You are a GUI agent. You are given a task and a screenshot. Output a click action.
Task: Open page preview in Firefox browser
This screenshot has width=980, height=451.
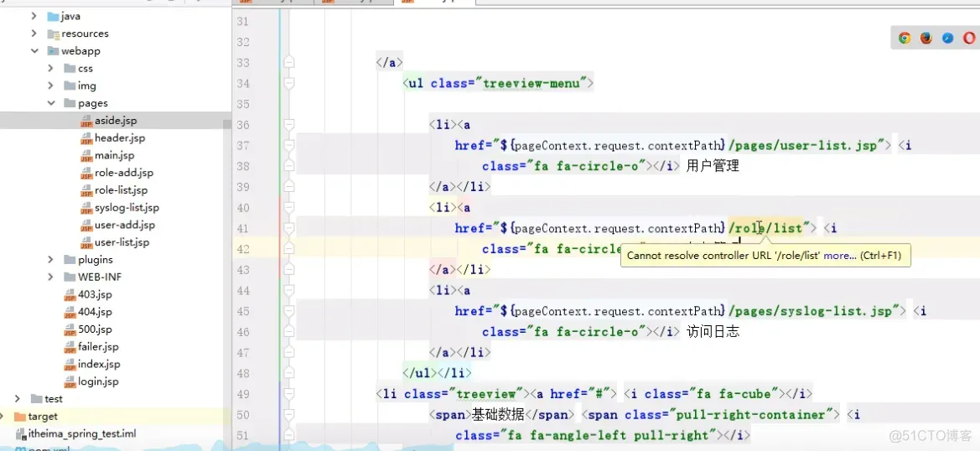(x=926, y=38)
